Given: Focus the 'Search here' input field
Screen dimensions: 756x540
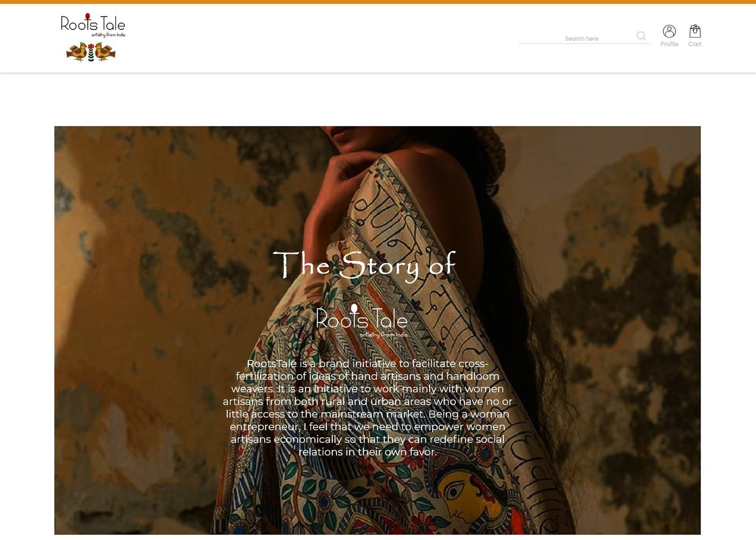Looking at the screenshot, I should point(577,38).
